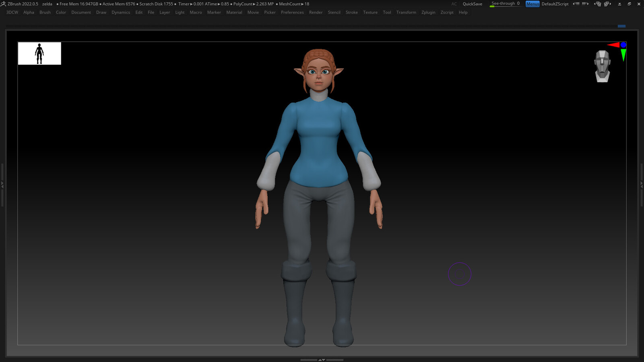Adjust the See-through slider
The width and height of the screenshot is (644, 362).
[x=506, y=4]
